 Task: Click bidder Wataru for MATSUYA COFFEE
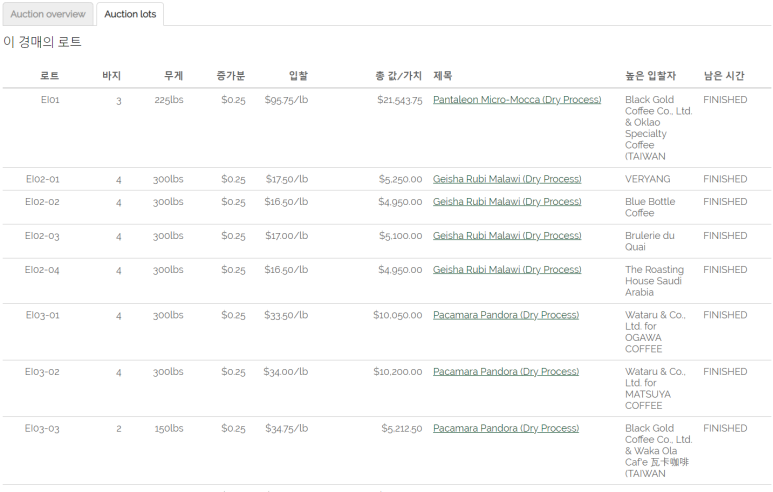pyautogui.click(x=655, y=388)
